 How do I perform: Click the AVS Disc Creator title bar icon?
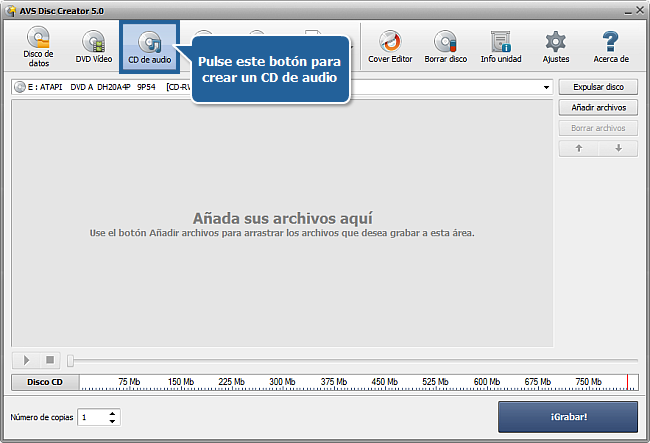point(11,11)
